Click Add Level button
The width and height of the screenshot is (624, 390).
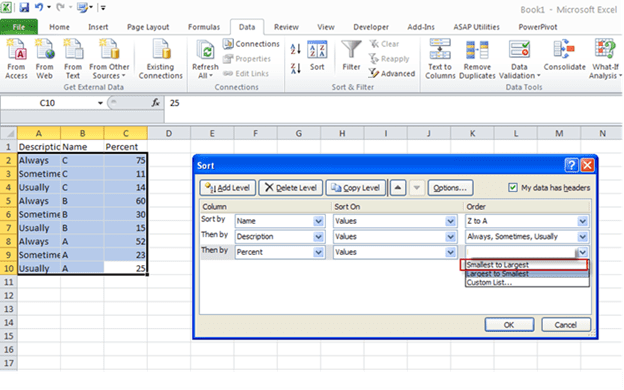coord(228,188)
